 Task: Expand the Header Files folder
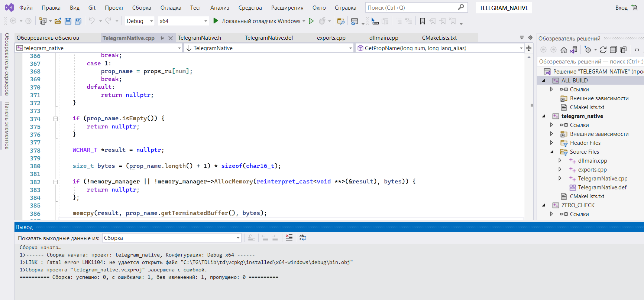pos(551,143)
